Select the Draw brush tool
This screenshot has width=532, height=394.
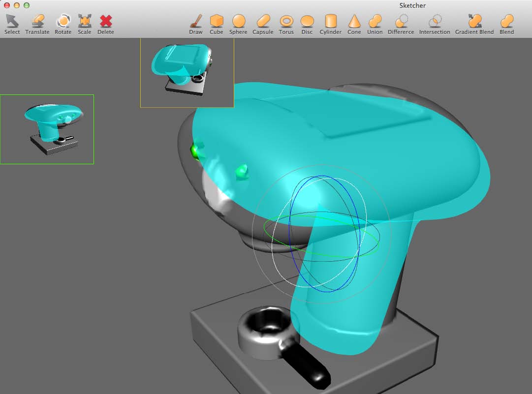pyautogui.click(x=196, y=25)
